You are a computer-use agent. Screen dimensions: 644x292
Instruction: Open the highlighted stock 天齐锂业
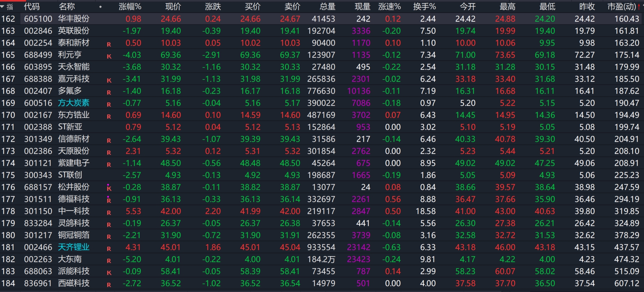pyautogui.click(x=74, y=247)
